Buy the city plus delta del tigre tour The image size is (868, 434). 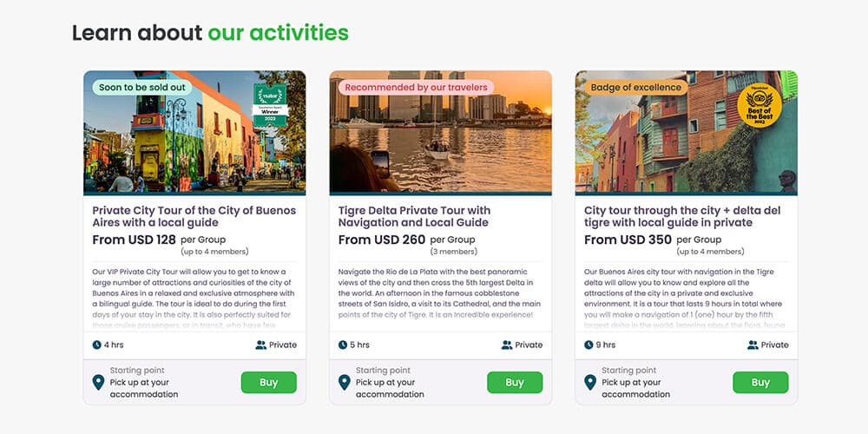pos(760,383)
